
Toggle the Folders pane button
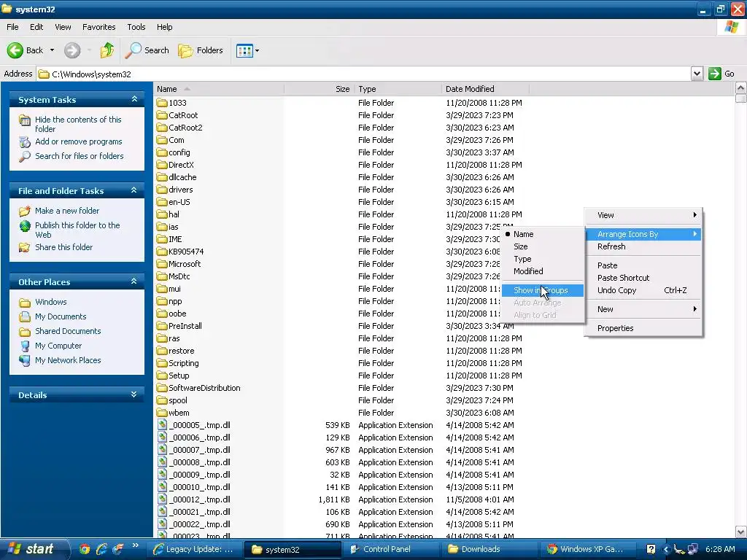pos(200,50)
